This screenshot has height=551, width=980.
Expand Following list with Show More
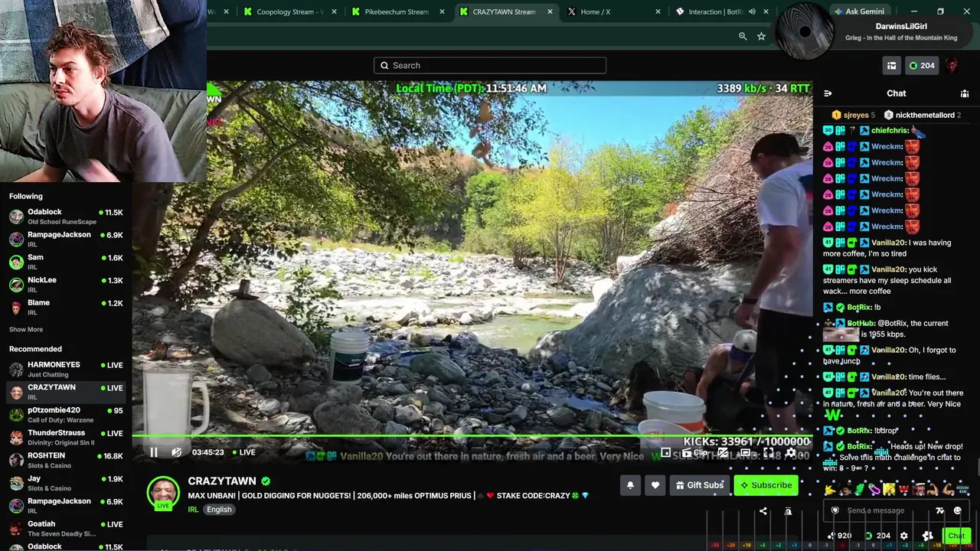[26, 329]
